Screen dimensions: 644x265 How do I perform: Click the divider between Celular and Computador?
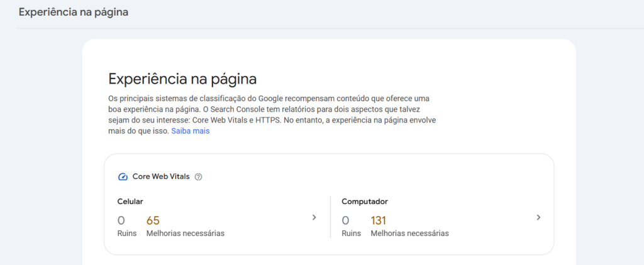[x=330, y=217]
